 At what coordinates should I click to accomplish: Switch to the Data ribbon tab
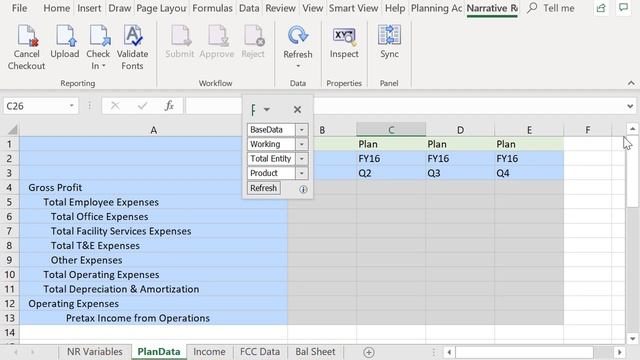[249, 8]
